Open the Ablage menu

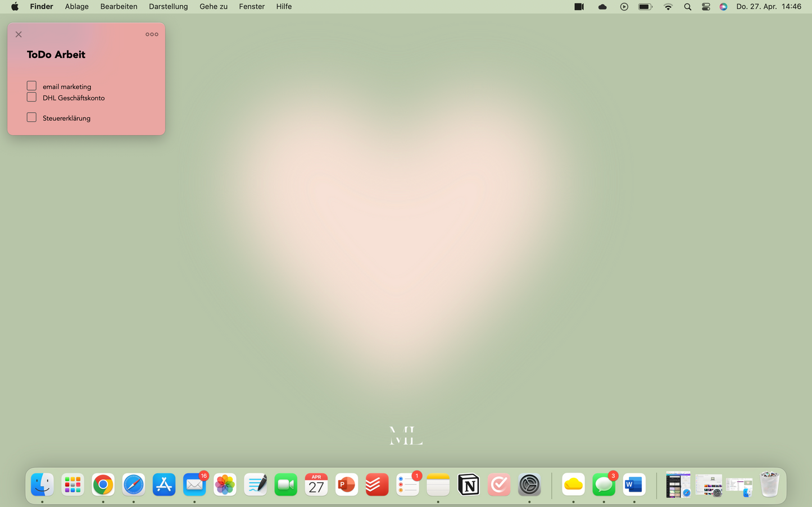coord(76,7)
